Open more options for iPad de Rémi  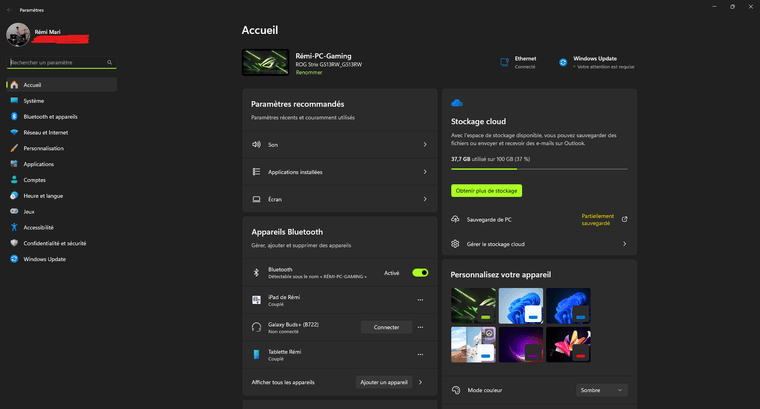tap(420, 300)
